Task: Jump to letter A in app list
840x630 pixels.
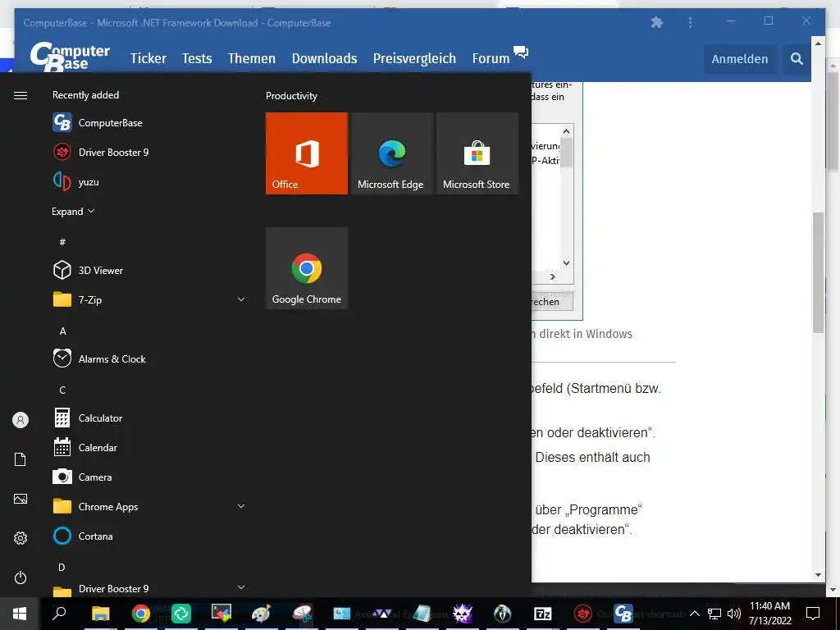Action: (x=62, y=331)
